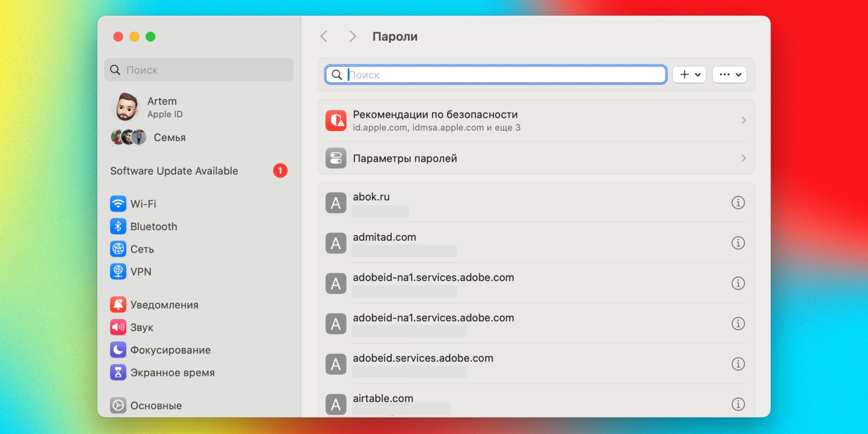Focus the passwords Поиск search field
Screen dimensions: 868x434
tap(496, 75)
